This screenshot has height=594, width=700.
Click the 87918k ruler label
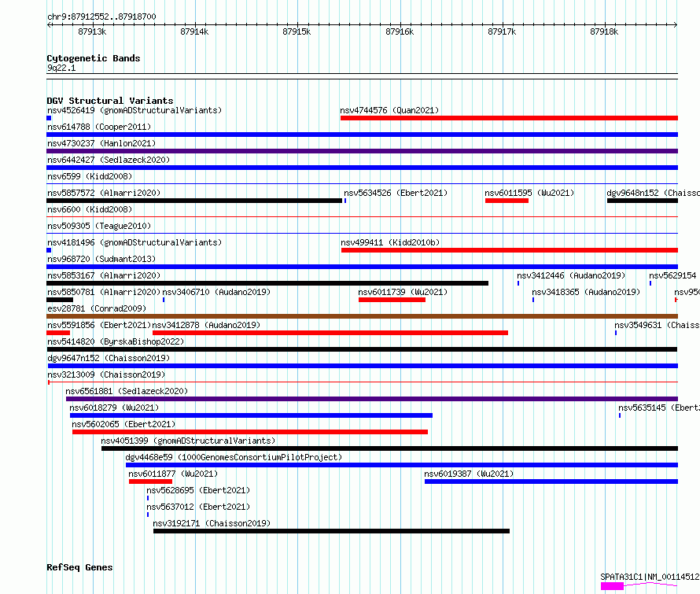(x=604, y=31)
